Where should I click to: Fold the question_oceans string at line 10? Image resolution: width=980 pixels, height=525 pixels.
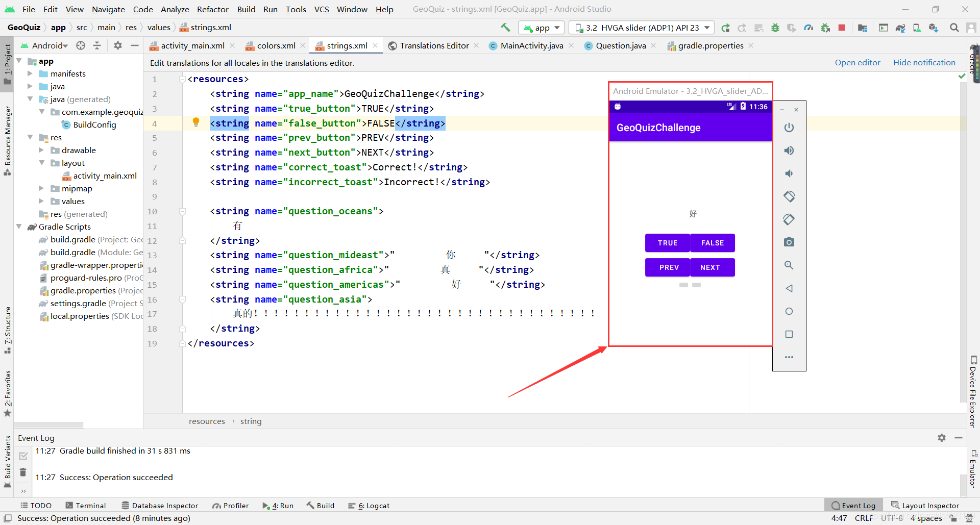tap(182, 211)
